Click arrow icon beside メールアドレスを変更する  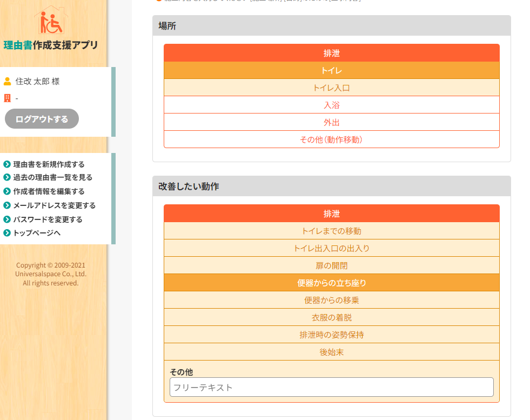click(x=7, y=205)
